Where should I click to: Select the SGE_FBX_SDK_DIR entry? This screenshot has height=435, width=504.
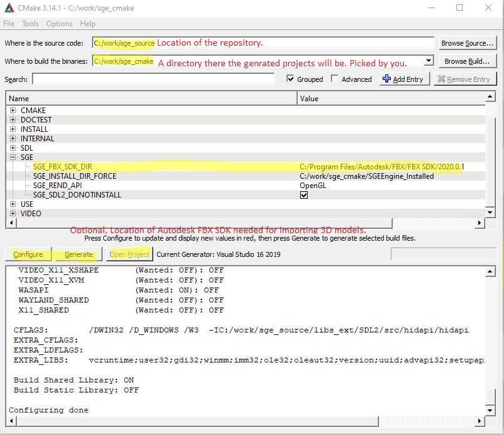pyautogui.click(x=63, y=167)
